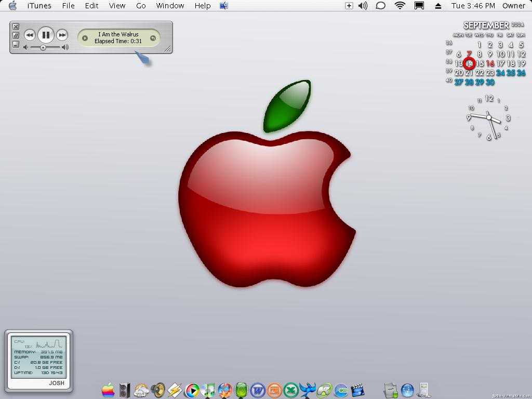Open the Window menu
The height and width of the screenshot is (399, 532).
coord(170,6)
